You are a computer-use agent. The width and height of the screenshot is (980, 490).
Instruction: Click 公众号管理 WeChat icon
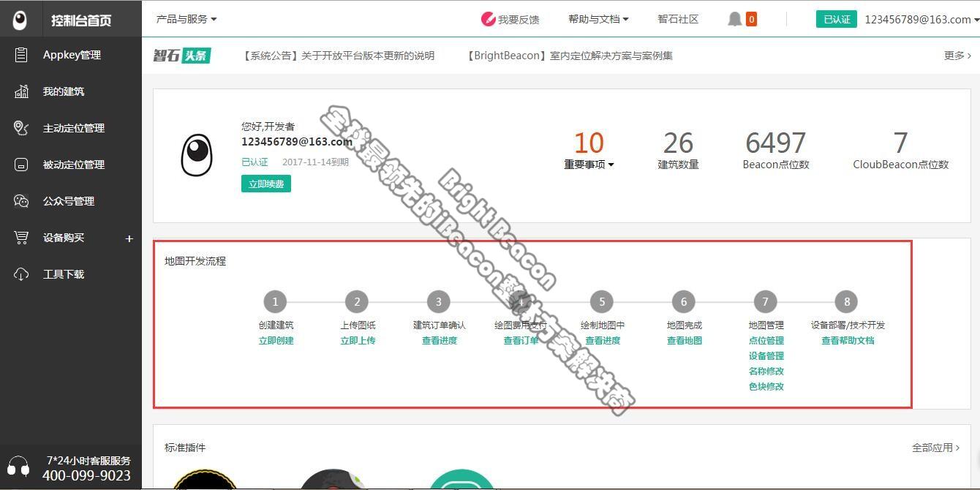[21, 201]
